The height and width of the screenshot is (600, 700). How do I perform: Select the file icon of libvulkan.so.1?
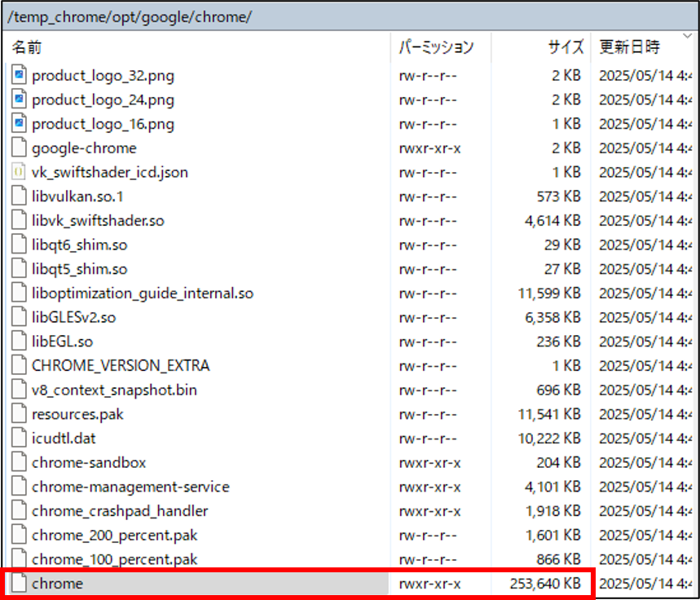(x=19, y=196)
